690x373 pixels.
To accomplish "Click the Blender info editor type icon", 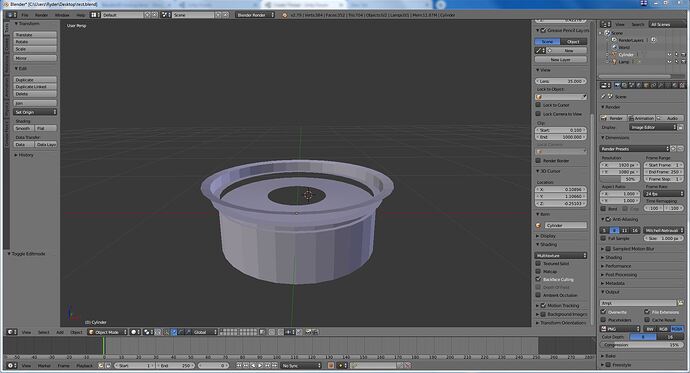I will [x=12, y=15].
